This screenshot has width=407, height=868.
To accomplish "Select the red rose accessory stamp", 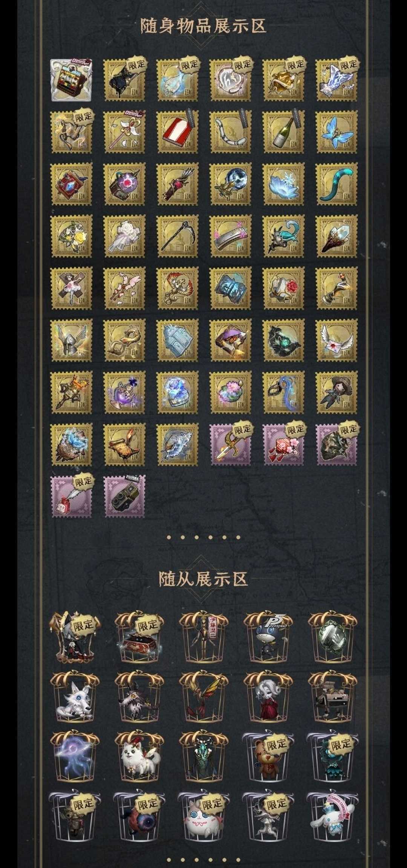I will coord(283,288).
